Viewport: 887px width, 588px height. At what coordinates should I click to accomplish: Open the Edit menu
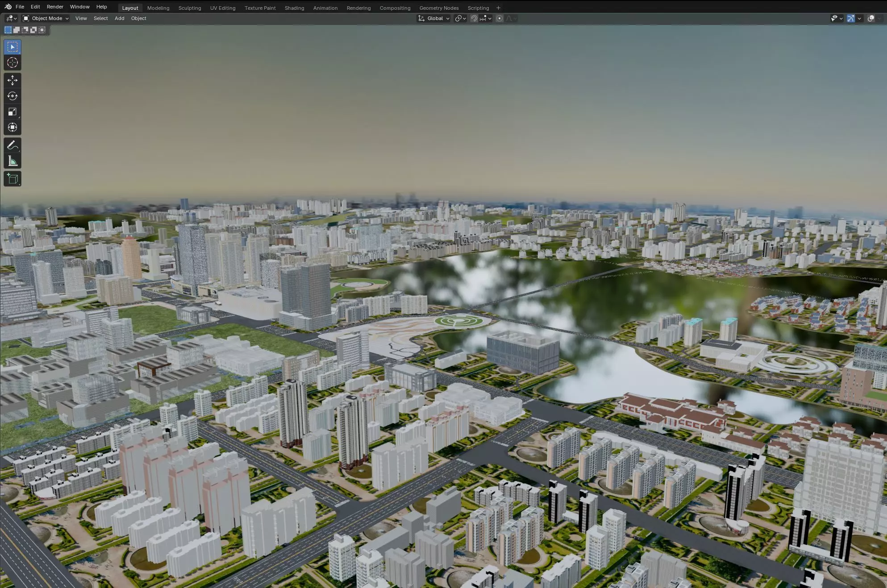click(35, 7)
